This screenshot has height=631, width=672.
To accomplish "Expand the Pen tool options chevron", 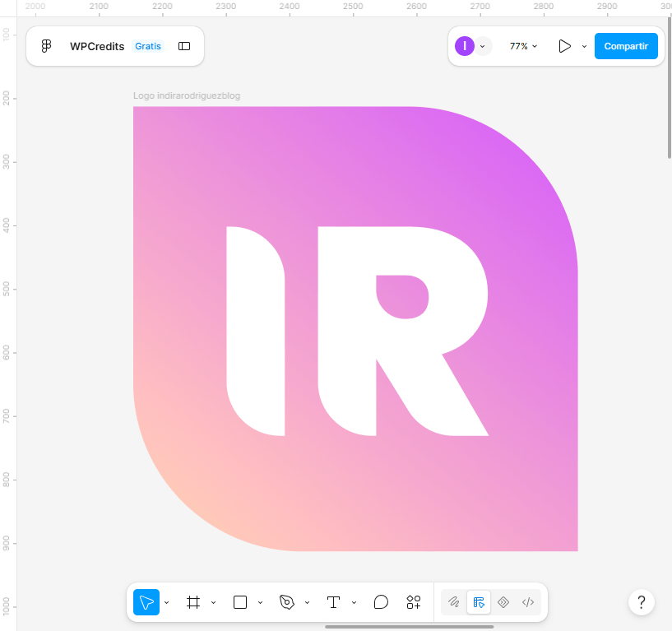I will click(308, 603).
